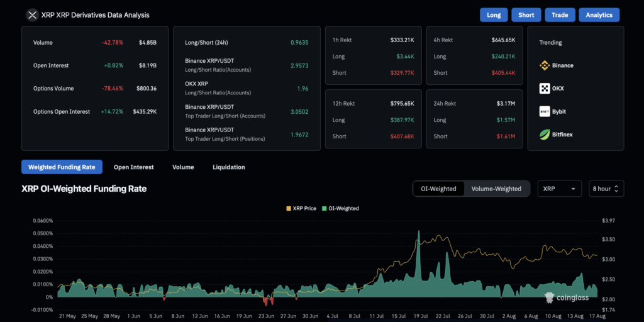Select the OI-Weighted option
Viewport: 644px width, 322px height.
(438, 189)
